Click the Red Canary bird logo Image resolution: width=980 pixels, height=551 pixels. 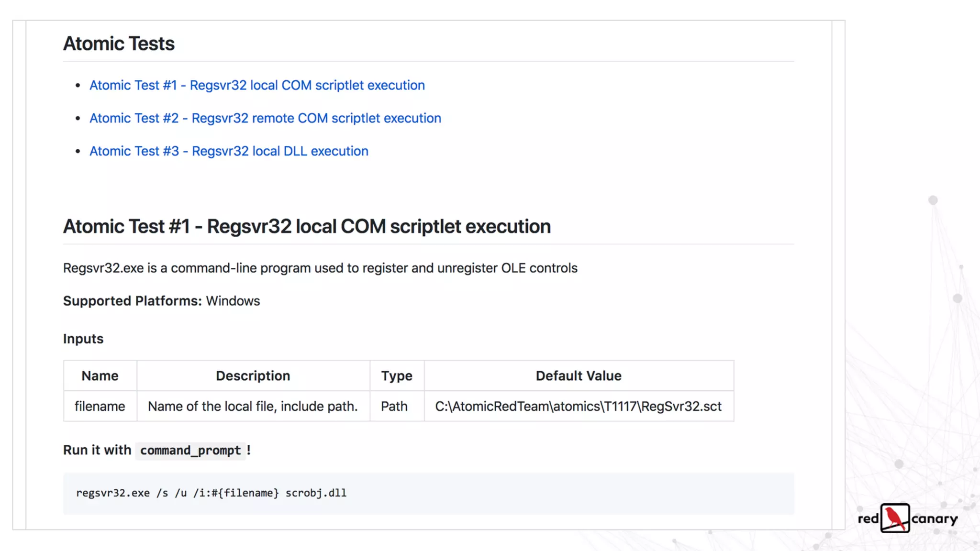click(x=894, y=518)
